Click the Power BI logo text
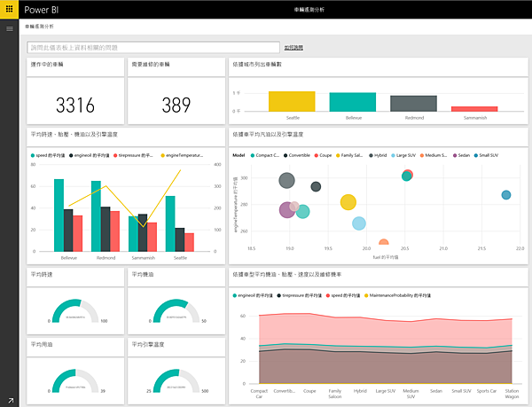Screen dimensions: 532x407 tap(42, 10)
